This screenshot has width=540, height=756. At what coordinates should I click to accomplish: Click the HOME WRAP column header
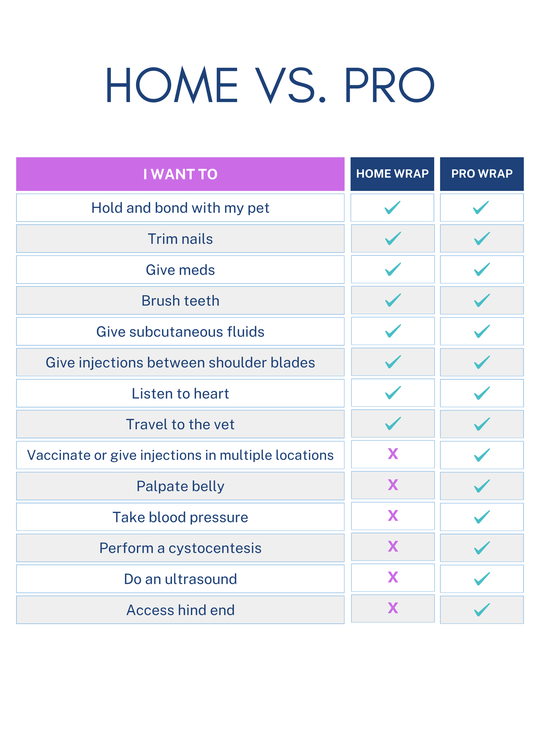click(x=392, y=174)
